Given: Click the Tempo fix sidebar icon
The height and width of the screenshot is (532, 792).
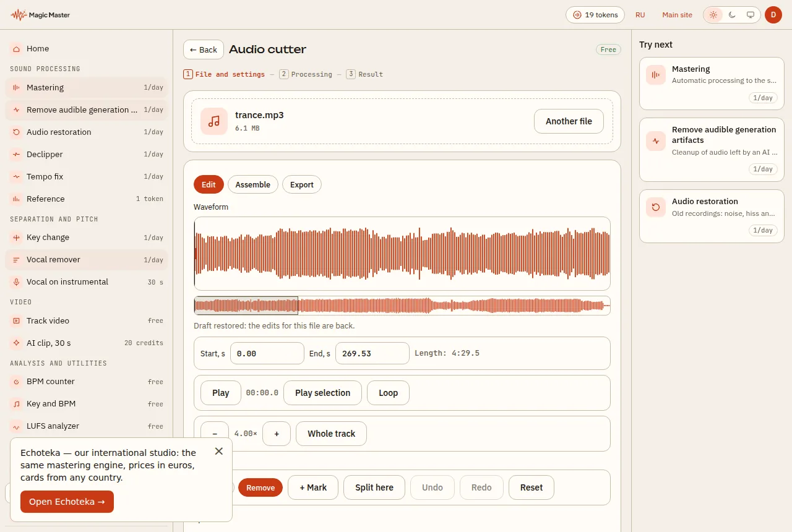Looking at the screenshot, I should tap(16, 177).
